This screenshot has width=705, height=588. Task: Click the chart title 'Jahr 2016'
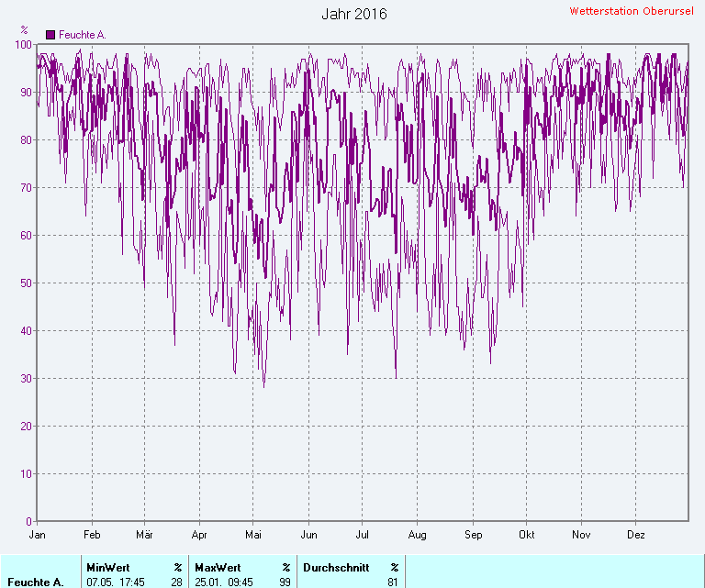[354, 14]
